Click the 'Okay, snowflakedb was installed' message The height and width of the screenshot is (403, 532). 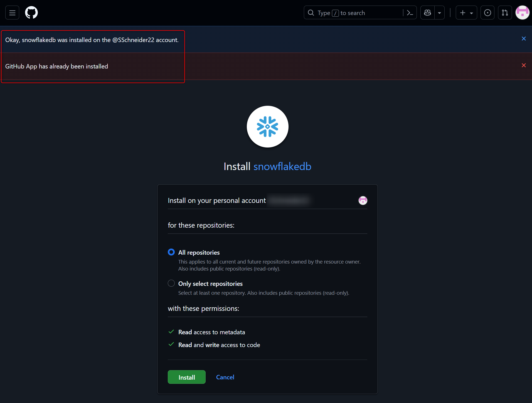coord(92,40)
